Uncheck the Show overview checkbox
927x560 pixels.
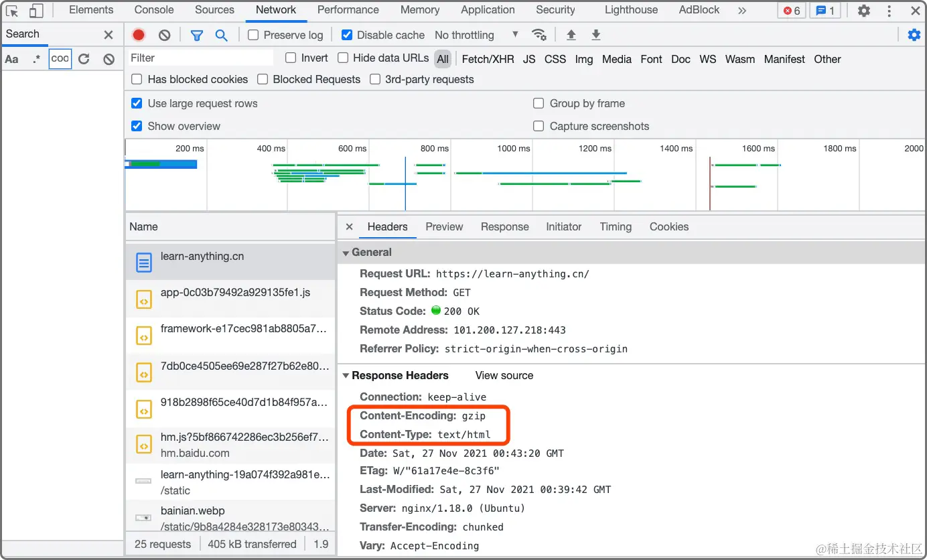tap(137, 126)
